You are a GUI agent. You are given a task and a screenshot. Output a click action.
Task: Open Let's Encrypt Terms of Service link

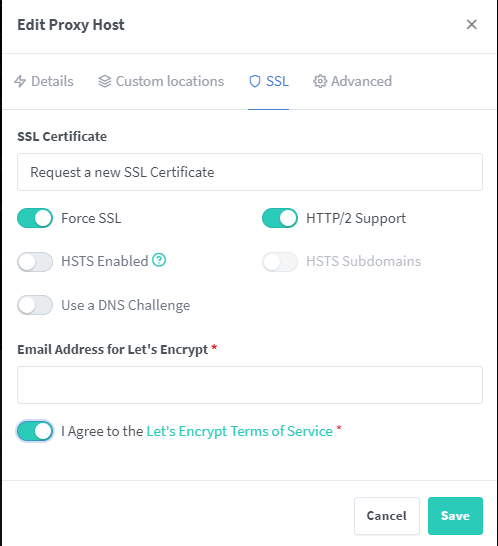pyautogui.click(x=239, y=431)
